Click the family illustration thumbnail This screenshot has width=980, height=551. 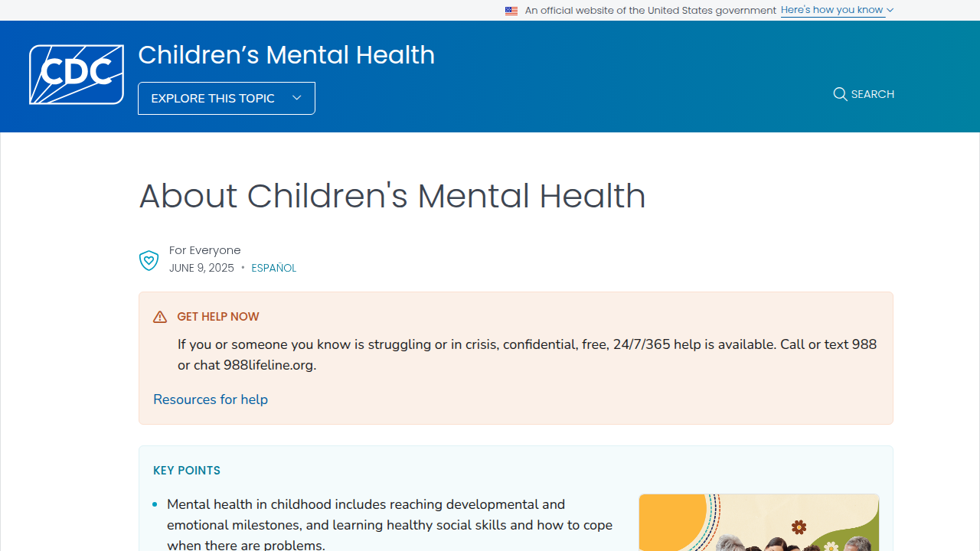click(x=759, y=523)
